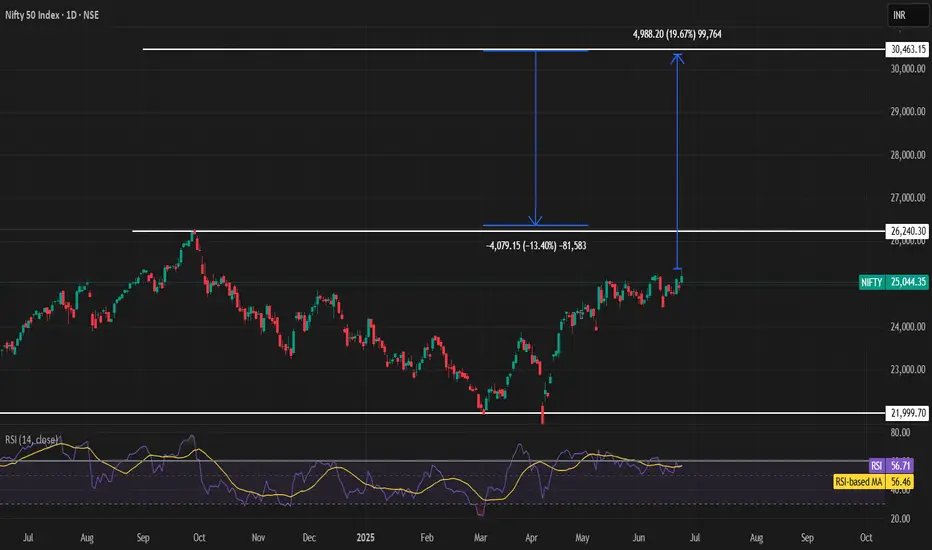Click the 23,000.00 price axis label

point(908,369)
